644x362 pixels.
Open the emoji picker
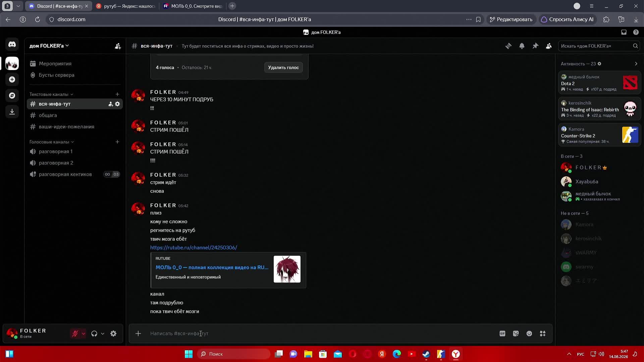click(x=529, y=334)
